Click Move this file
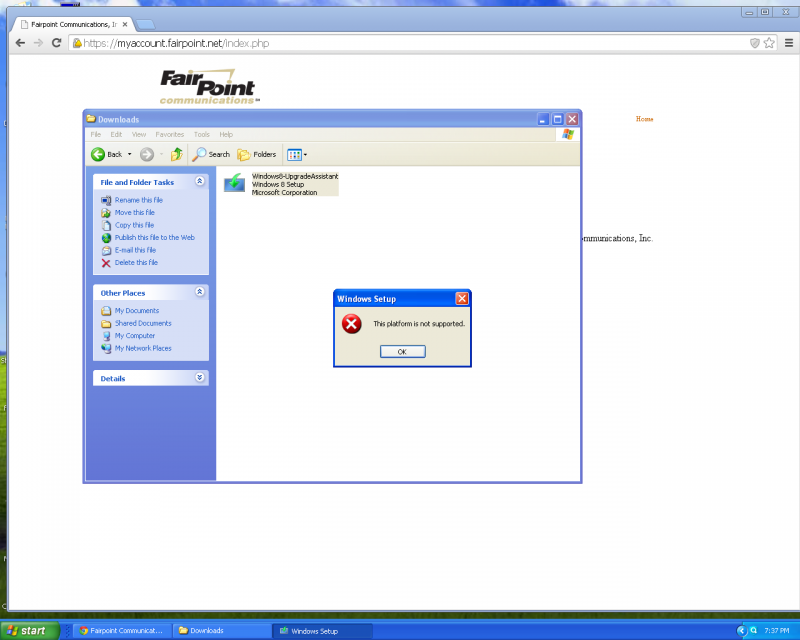 pos(135,212)
